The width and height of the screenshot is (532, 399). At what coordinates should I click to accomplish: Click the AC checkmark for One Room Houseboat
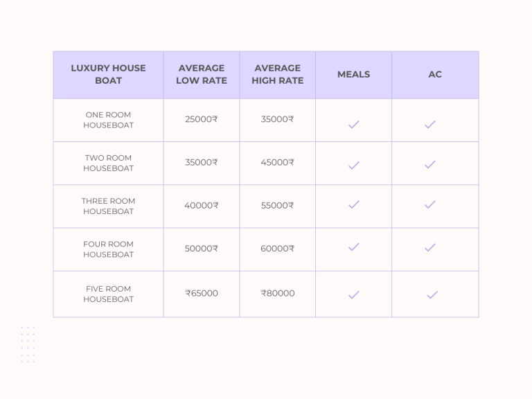point(430,125)
